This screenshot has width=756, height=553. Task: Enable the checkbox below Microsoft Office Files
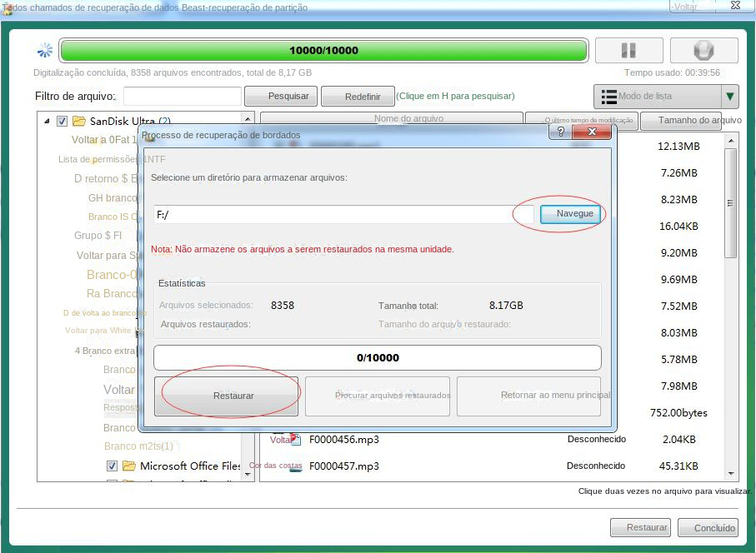(112, 481)
